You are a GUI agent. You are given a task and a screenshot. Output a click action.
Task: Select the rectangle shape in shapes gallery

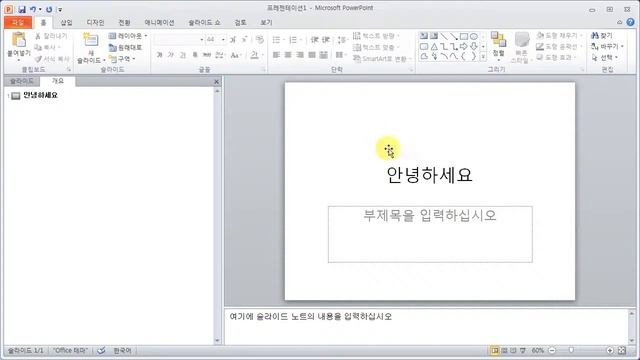464,36
